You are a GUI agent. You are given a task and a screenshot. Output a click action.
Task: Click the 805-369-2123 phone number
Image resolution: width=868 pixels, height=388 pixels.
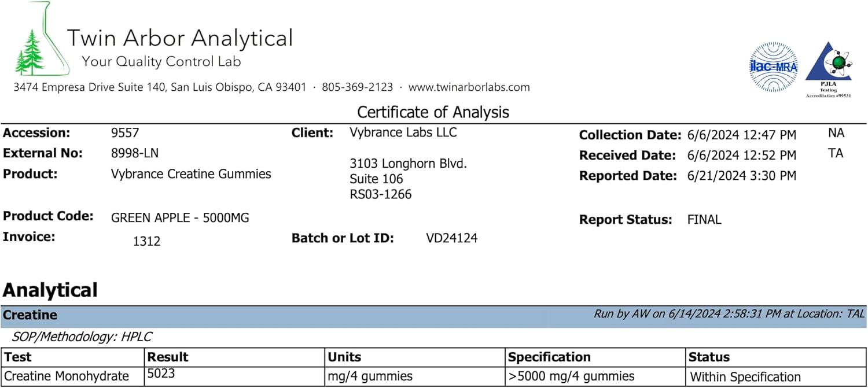click(x=357, y=87)
